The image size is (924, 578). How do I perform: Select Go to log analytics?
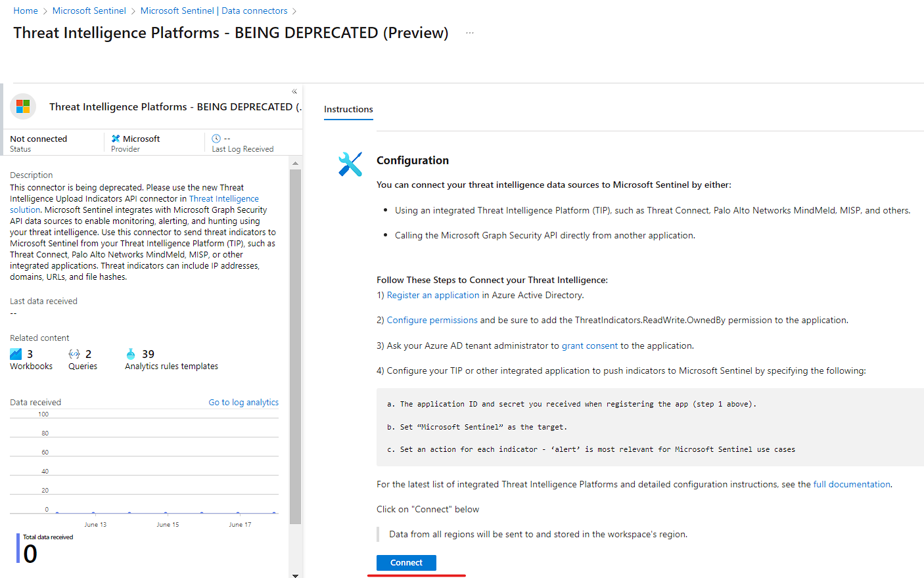243,402
